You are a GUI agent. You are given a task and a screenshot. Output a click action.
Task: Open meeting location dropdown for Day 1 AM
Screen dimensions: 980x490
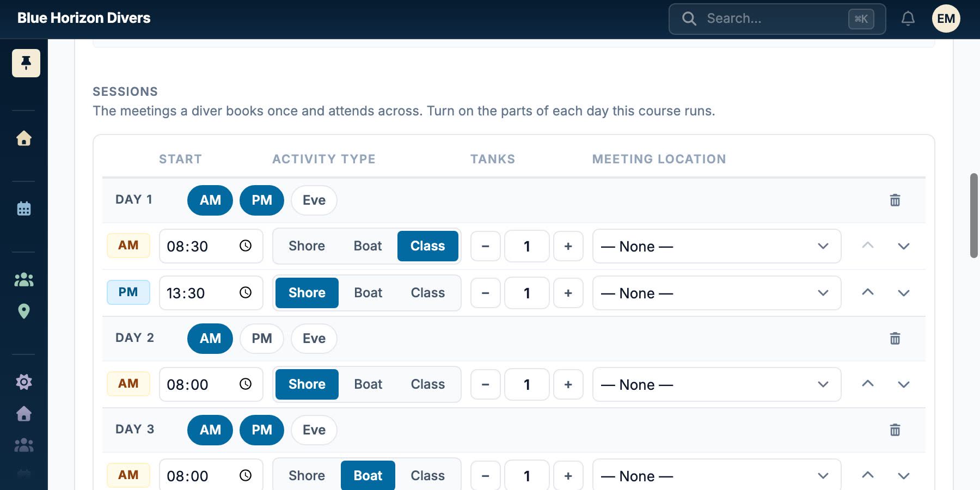716,246
